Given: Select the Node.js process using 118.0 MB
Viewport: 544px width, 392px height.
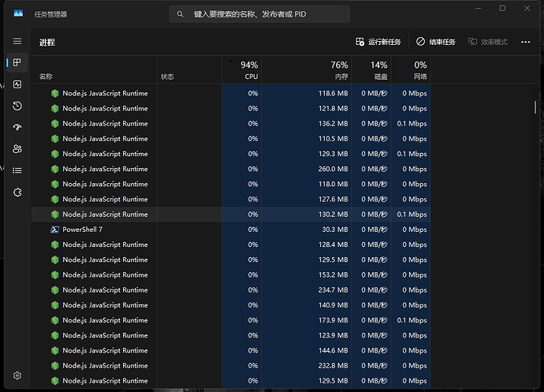Looking at the screenshot, I should coord(231,184).
